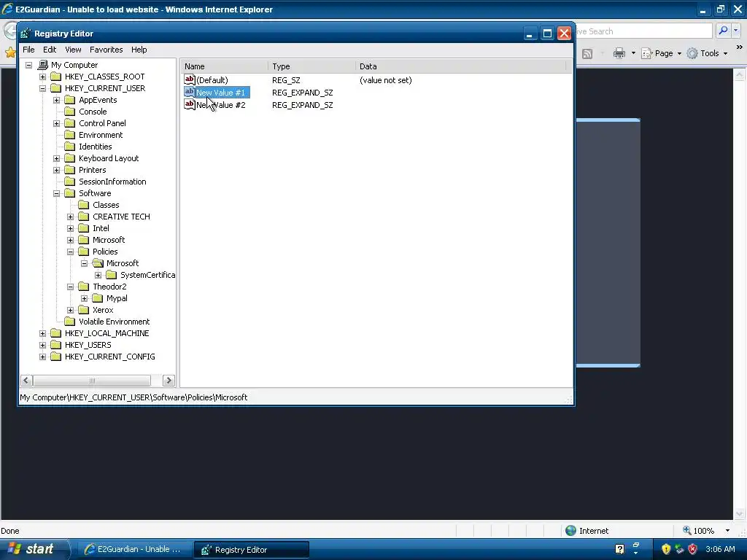Select the Environment folder icon
Image resolution: width=747 pixels, height=560 pixels.
(69, 135)
